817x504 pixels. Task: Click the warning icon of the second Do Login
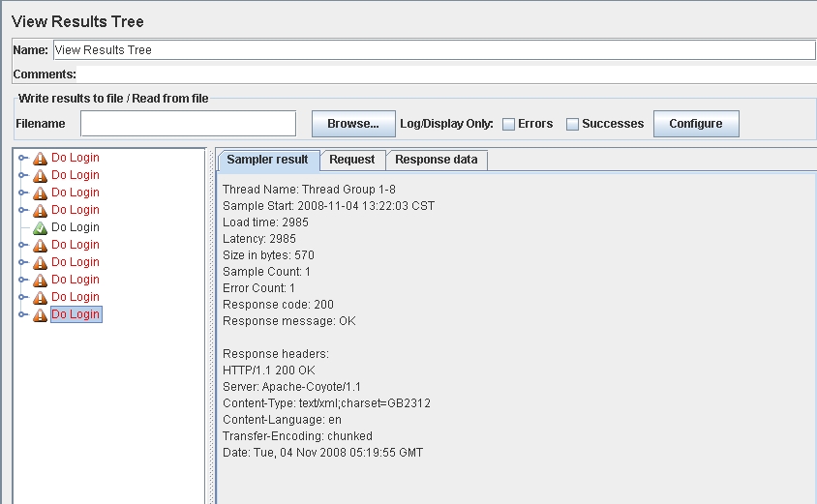coord(40,175)
